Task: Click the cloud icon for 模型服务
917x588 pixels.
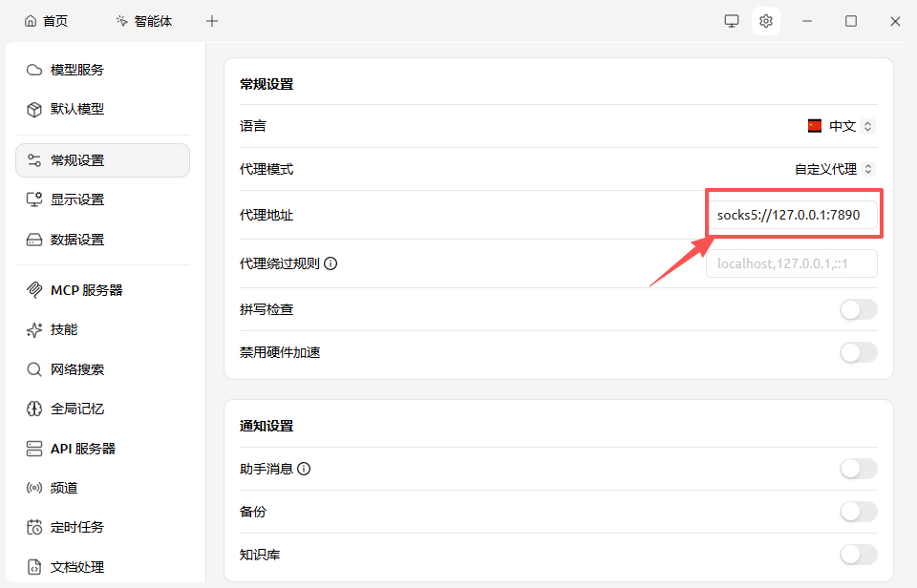Action: coord(34,70)
